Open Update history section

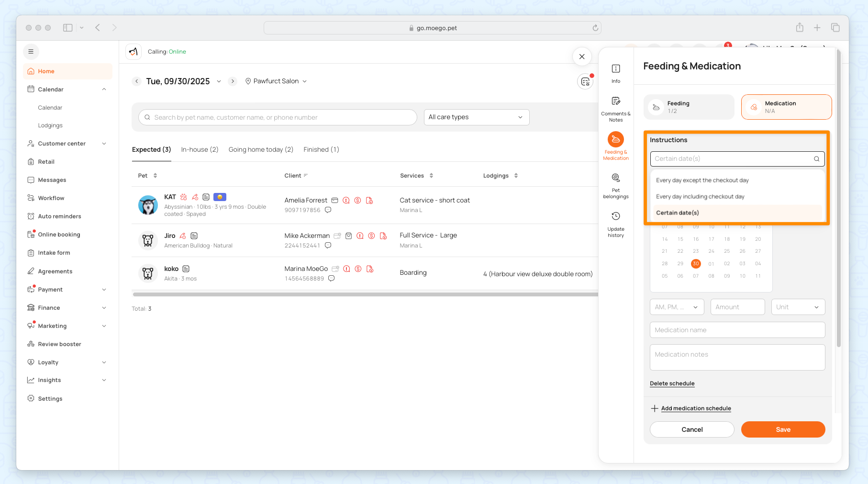coord(616,224)
